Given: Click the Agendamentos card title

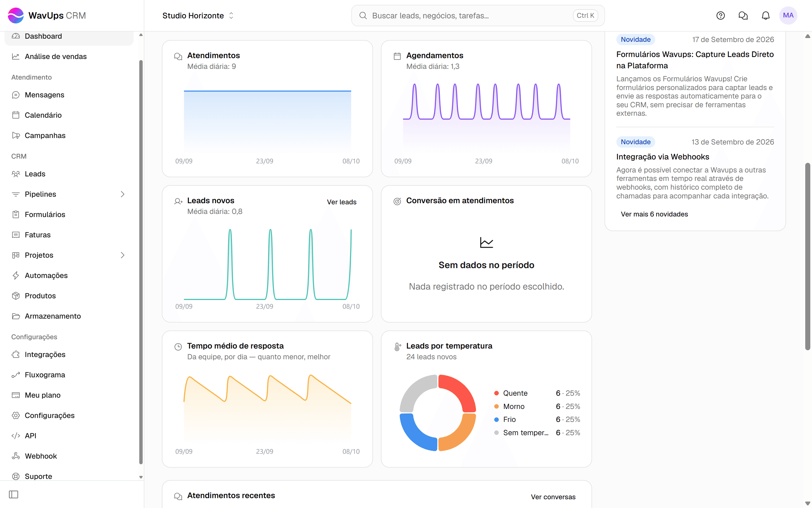Looking at the screenshot, I should coord(434,55).
